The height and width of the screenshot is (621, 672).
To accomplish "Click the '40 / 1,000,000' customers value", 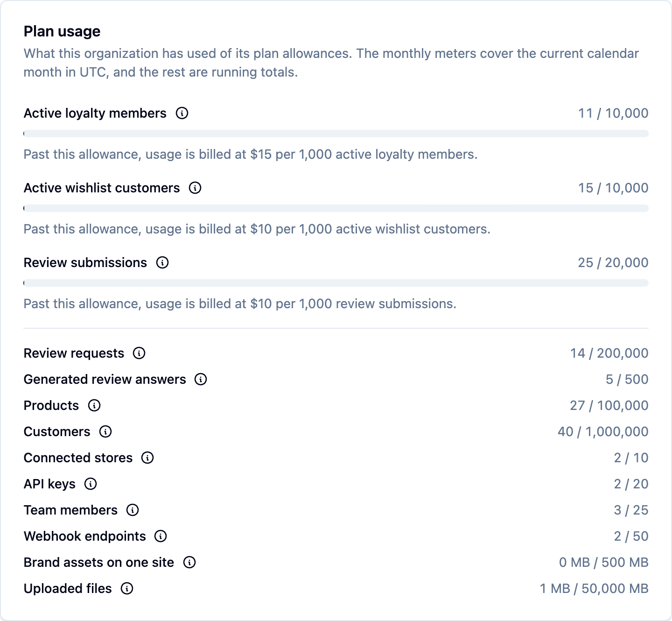I will pyautogui.click(x=603, y=431).
